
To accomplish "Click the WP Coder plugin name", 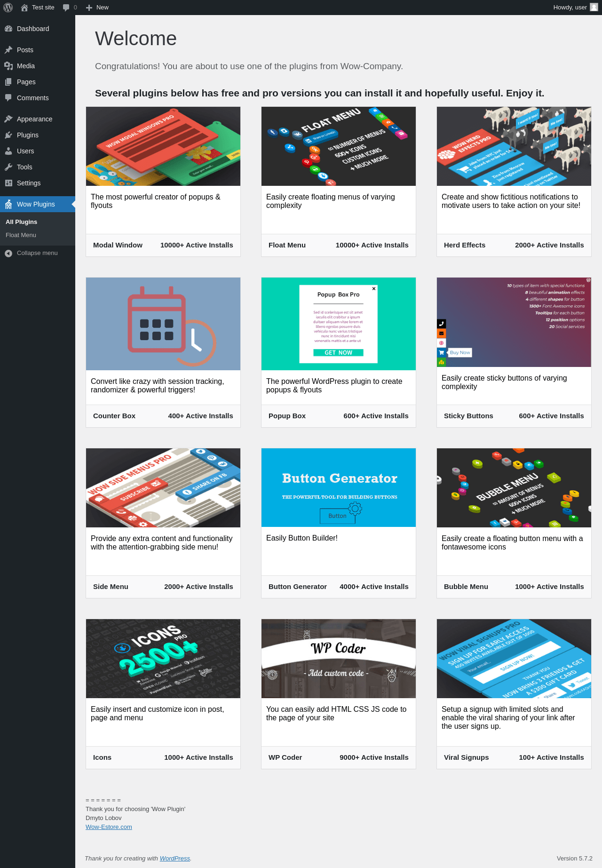I will coord(285,757).
